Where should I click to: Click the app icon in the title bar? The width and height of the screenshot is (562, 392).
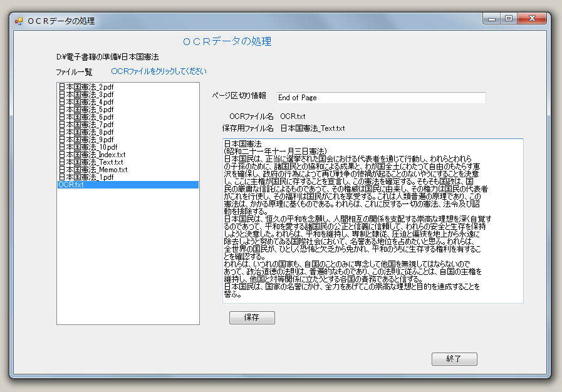tap(19, 21)
